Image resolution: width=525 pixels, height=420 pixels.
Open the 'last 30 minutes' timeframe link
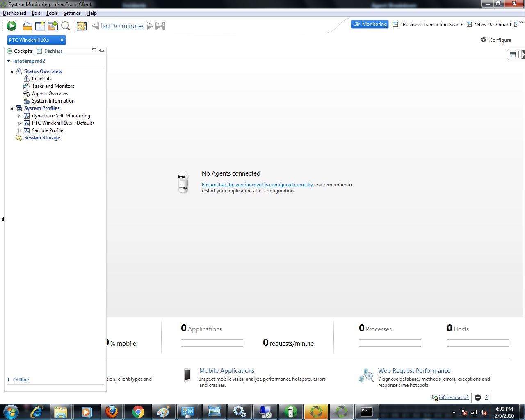click(123, 26)
